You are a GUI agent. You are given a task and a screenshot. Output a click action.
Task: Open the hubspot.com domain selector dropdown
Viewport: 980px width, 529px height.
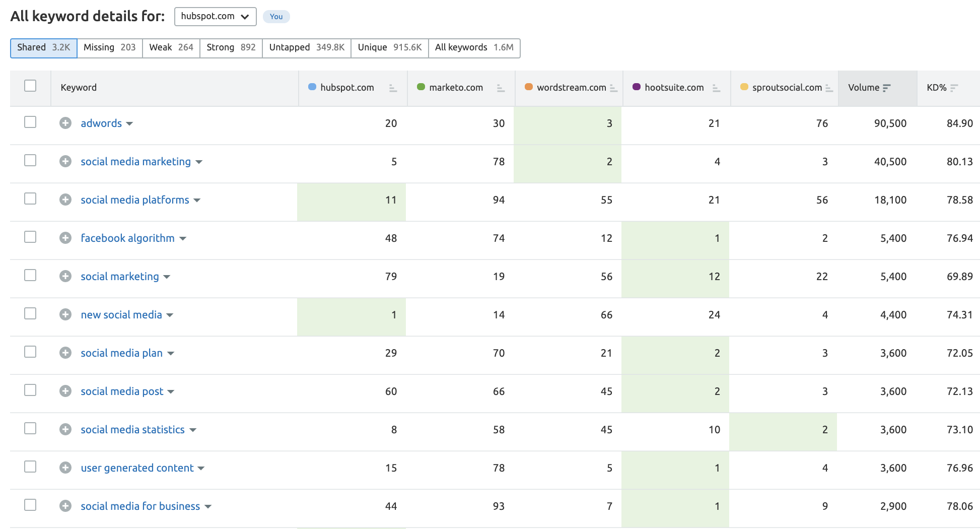click(x=215, y=16)
